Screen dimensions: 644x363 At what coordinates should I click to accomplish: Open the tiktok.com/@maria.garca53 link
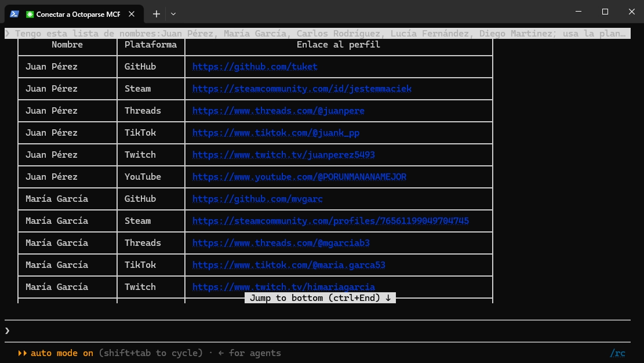[289, 265]
